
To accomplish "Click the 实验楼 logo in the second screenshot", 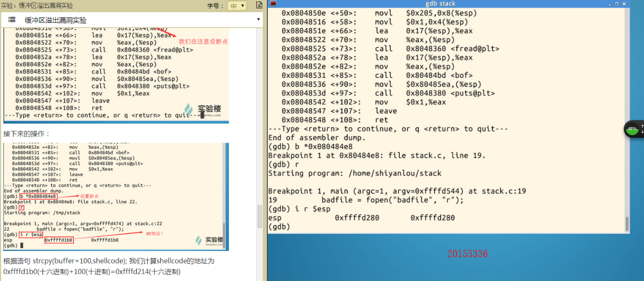I will pos(209,240).
